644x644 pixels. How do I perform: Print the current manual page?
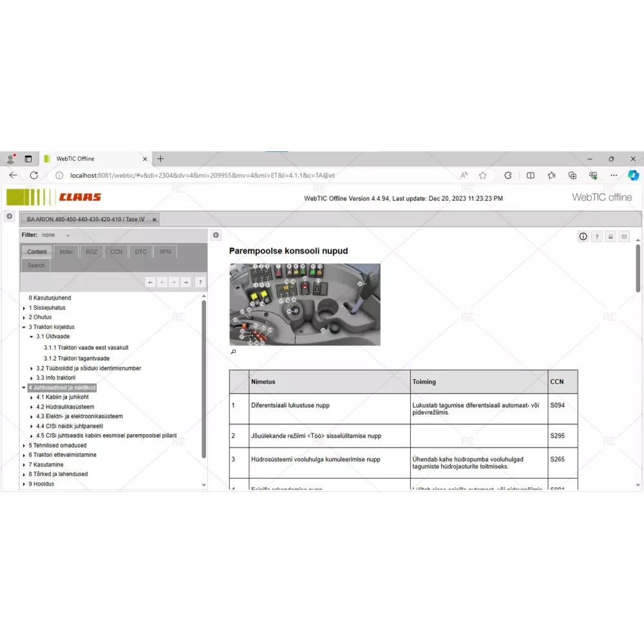[611, 236]
